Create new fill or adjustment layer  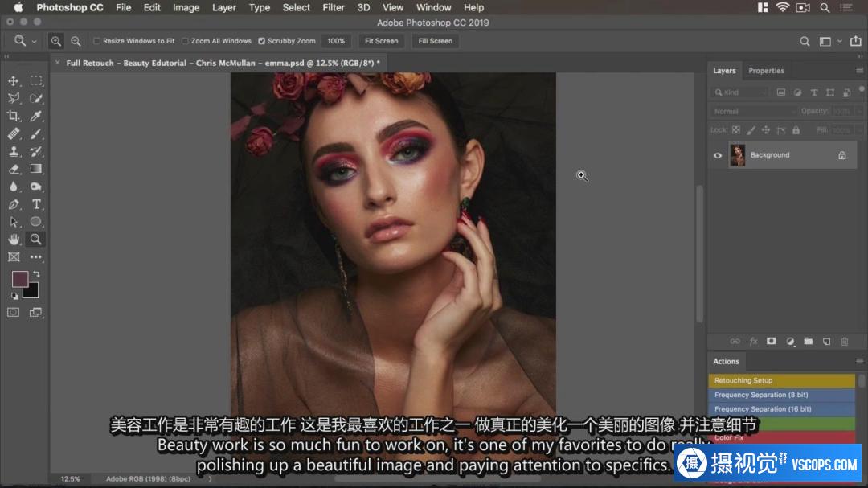pos(790,341)
